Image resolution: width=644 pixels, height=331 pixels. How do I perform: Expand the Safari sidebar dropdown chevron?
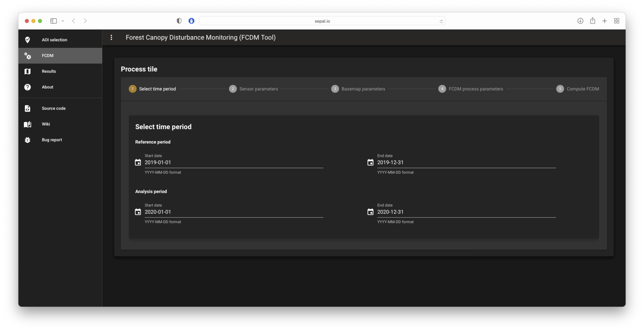(x=63, y=21)
